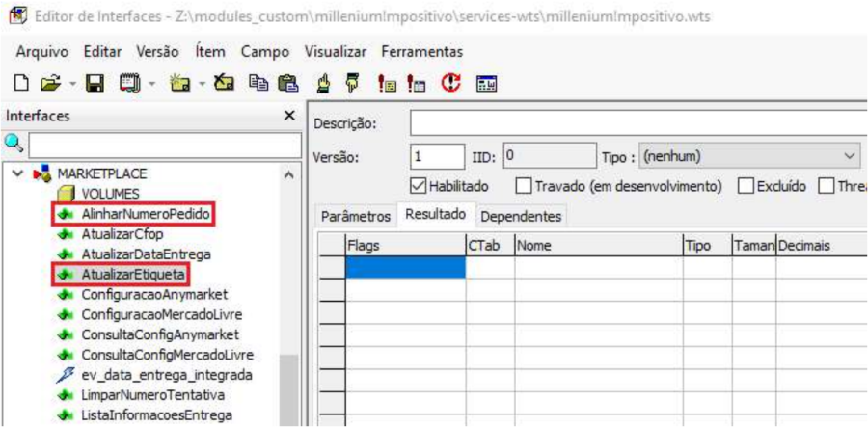This screenshot has width=868, height=427.
Task: Create a new file using the blank page icon
Action: [x=21, y=84]
